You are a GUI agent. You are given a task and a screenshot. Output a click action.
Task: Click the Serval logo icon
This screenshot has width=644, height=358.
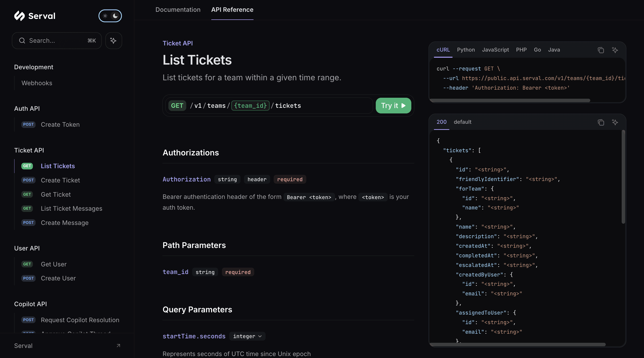click(x=19, y=16)
